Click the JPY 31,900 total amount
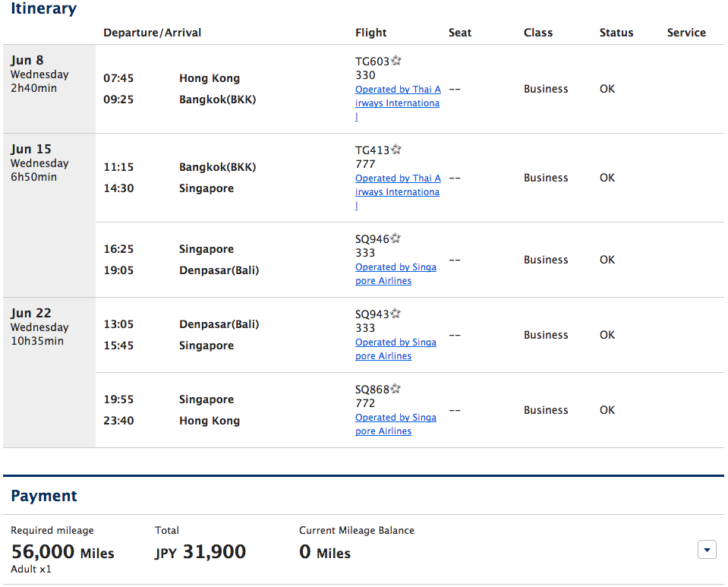728x587 pixels. (201, 552)
